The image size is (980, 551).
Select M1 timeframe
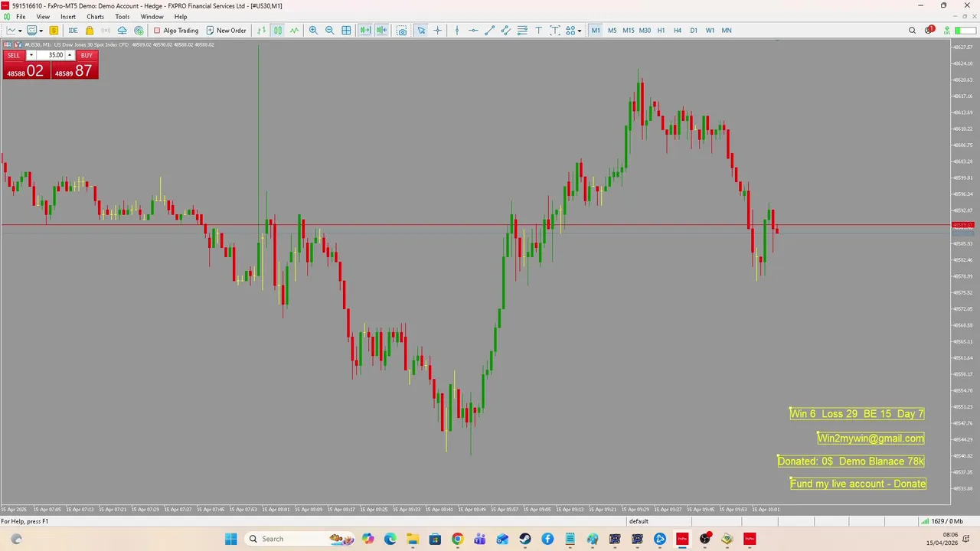(596, 31)
